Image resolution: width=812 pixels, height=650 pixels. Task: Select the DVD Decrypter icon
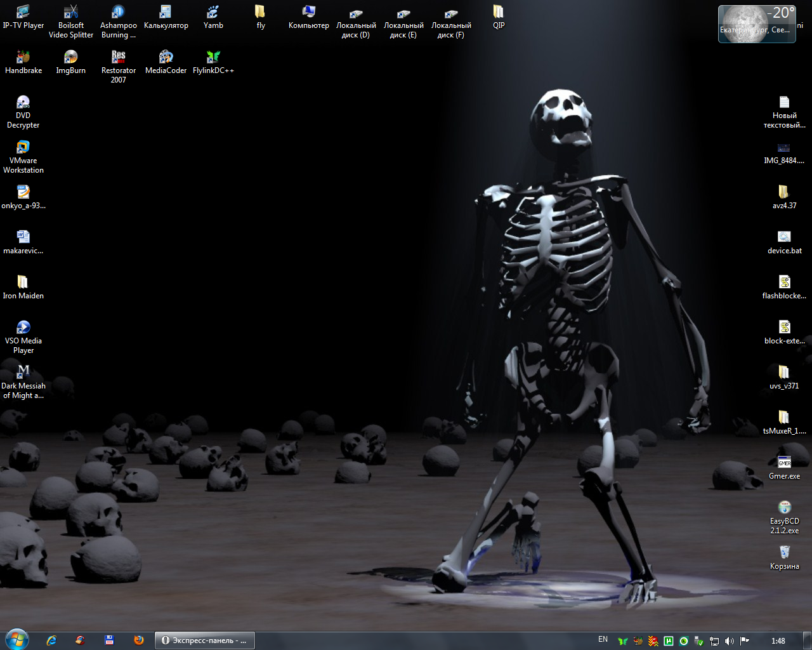[x=23, y=112]
